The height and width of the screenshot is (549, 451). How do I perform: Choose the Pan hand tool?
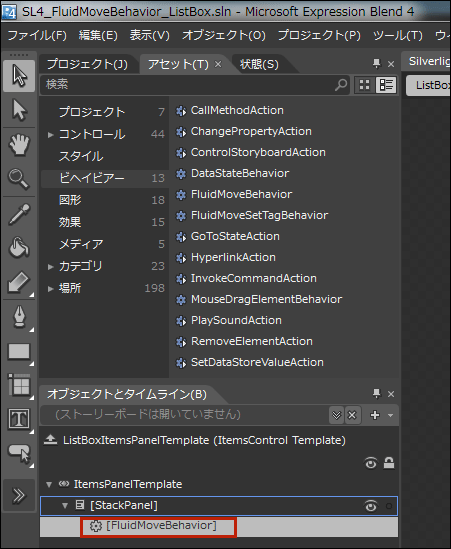click(19, 144)
